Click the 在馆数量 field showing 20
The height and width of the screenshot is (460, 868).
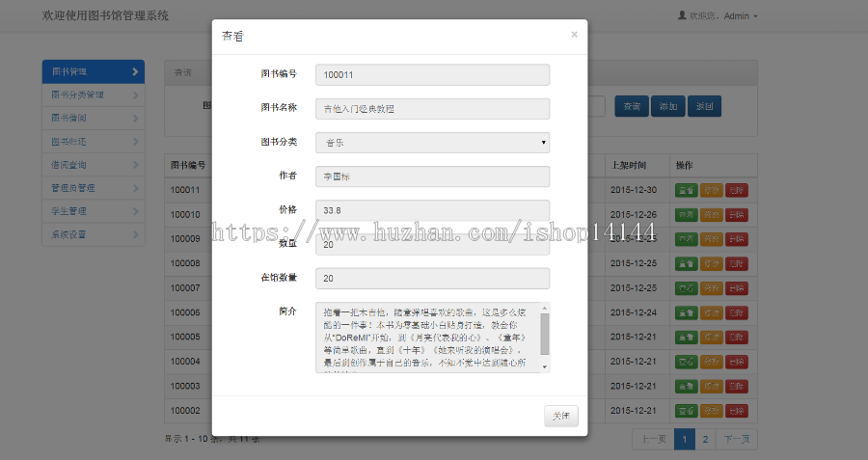click(x=432, y=279)
